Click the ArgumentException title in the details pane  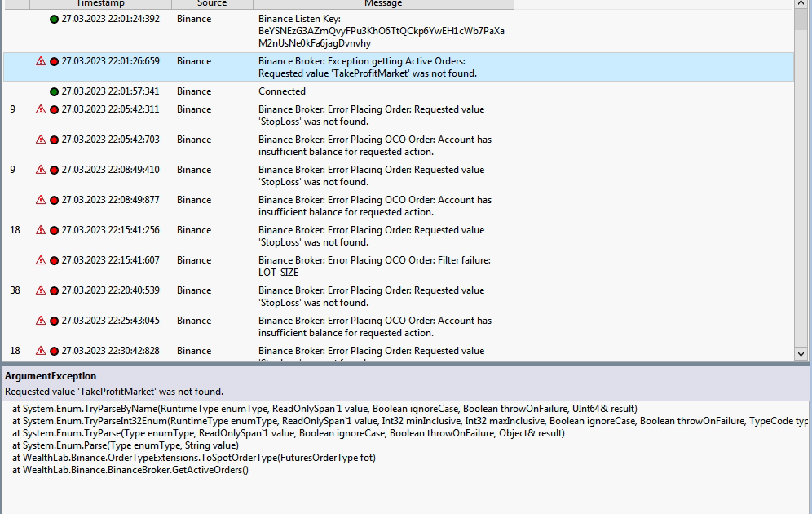click(51, 376)
